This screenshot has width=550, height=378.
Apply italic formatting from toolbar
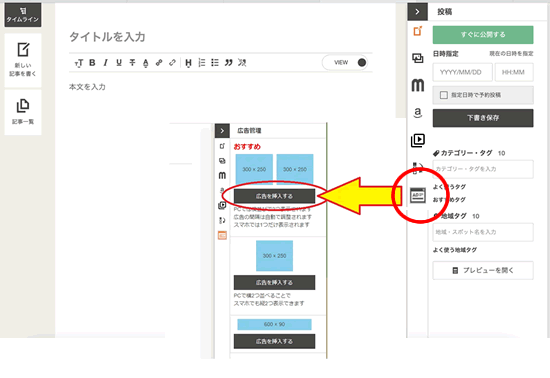click(105, 62)
